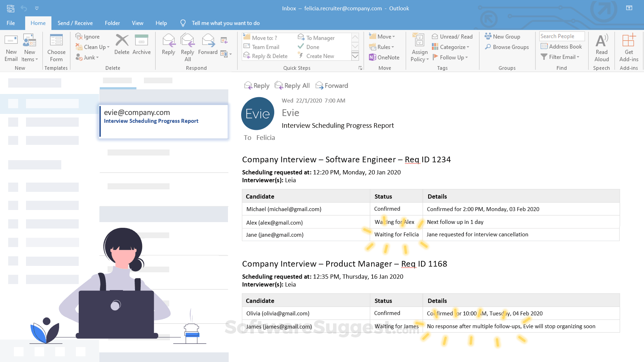Switch to the Send / Receive tab
The image size is (644, 362).
75,23
